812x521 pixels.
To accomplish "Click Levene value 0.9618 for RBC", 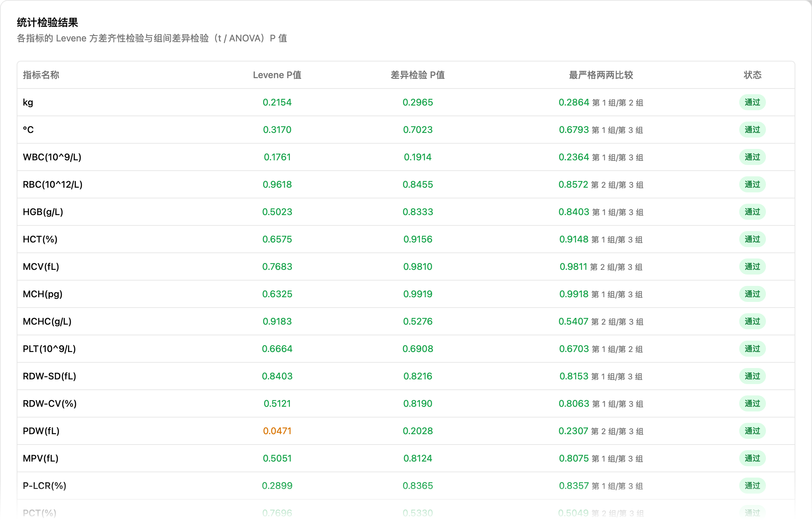I will [x=277, y=184].
